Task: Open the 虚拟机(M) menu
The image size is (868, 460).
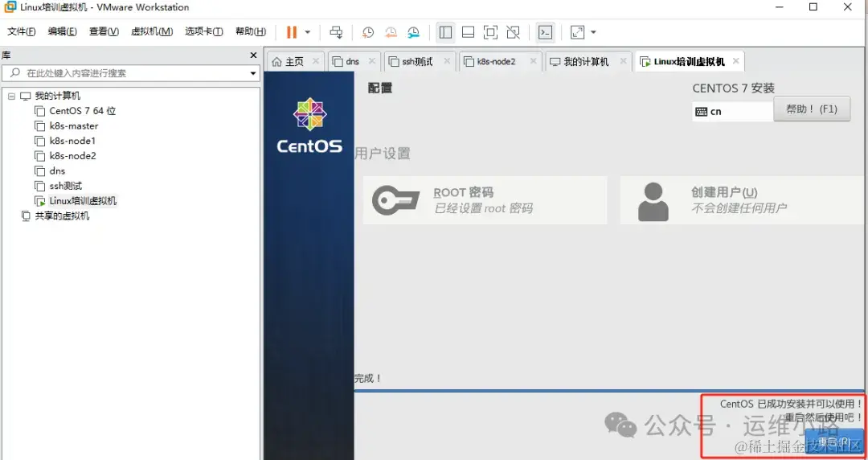Action: (x=152, y=31)
